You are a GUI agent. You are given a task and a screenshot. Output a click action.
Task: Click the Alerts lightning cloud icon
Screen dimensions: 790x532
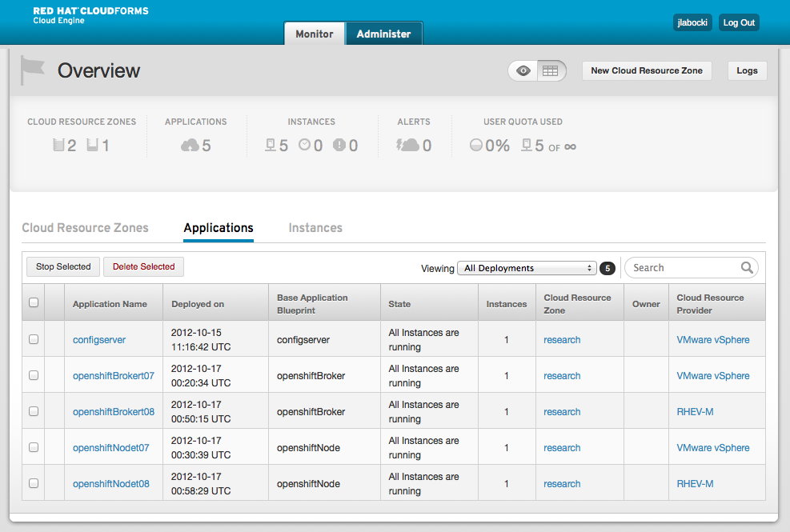[x=407, y=146]
